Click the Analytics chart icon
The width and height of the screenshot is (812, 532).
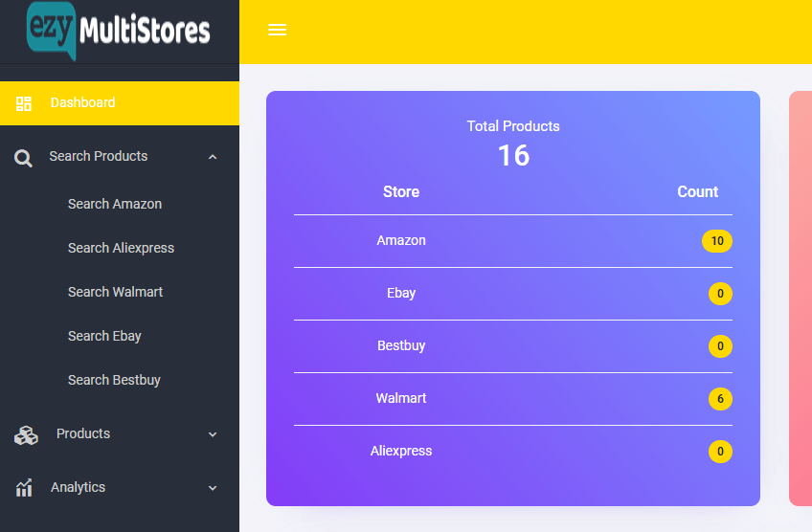coord(24,488)
